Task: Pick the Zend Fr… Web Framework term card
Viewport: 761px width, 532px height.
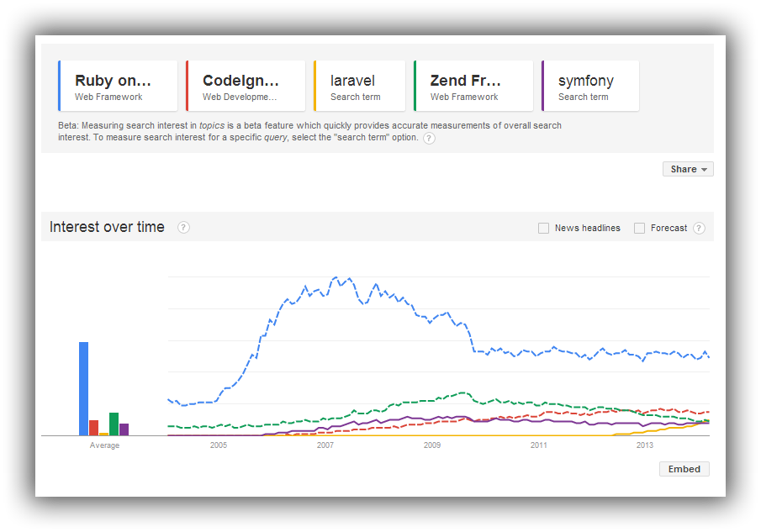Action: pyautogui.click(x=473, y=86)
